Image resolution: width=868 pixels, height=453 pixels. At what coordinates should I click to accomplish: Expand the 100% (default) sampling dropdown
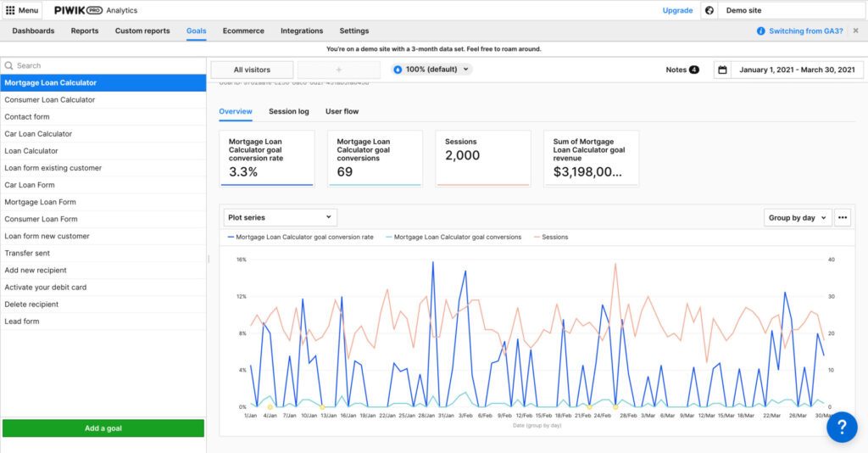coord(432,70)
